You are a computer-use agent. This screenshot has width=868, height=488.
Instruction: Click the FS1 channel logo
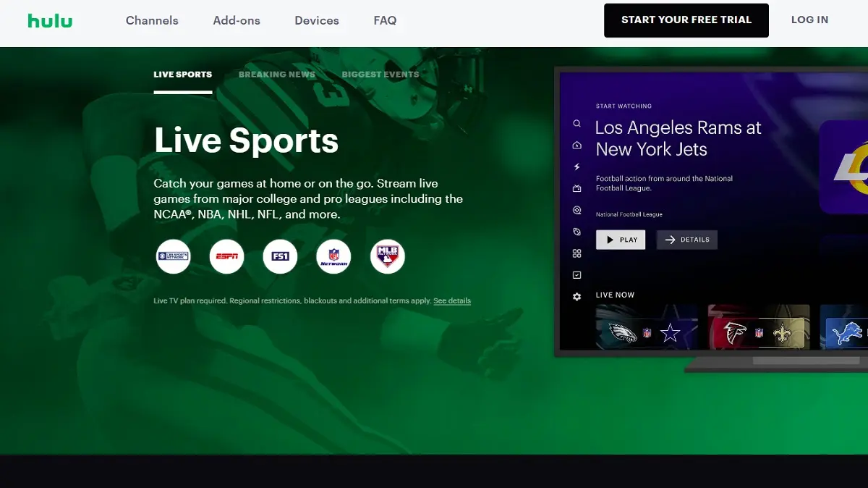280,256
